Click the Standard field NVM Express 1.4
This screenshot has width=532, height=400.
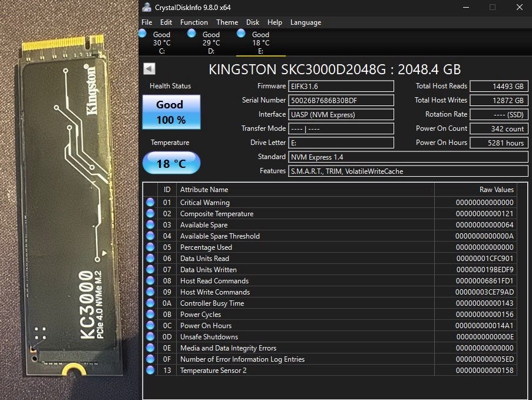click(x=408, y=157)
